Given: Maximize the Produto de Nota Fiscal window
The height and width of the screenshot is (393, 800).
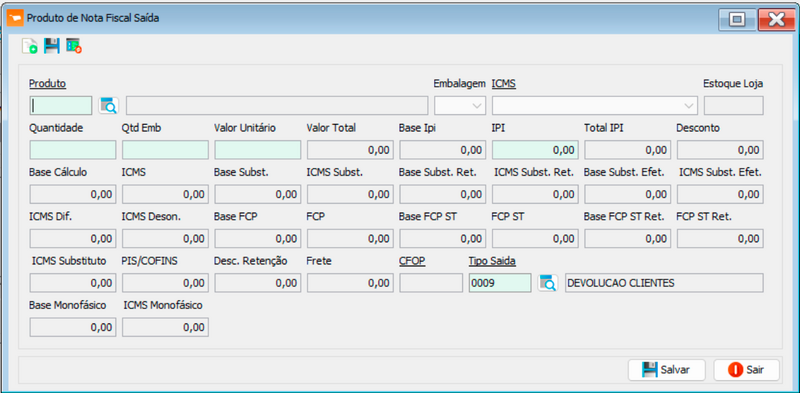Looking at the screenshot, I should point(736,19).
